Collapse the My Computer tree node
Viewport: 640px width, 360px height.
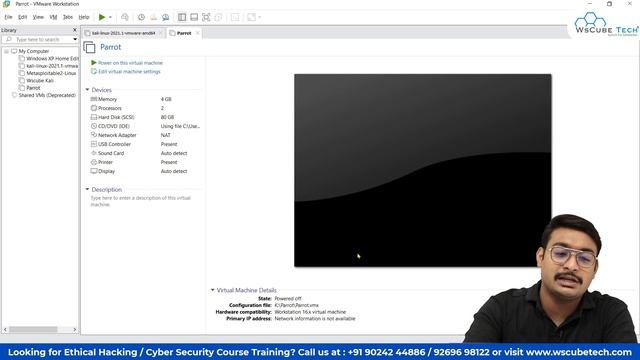click(6, 51)
